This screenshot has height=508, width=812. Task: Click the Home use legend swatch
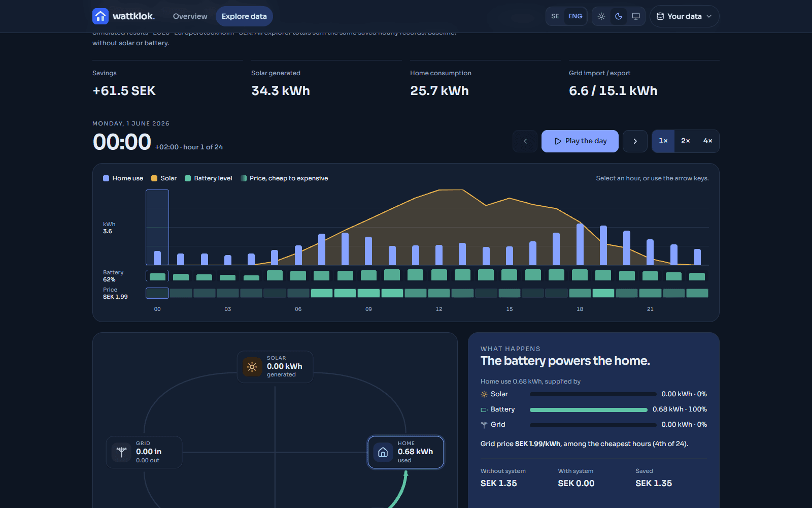tap(106, 178)
